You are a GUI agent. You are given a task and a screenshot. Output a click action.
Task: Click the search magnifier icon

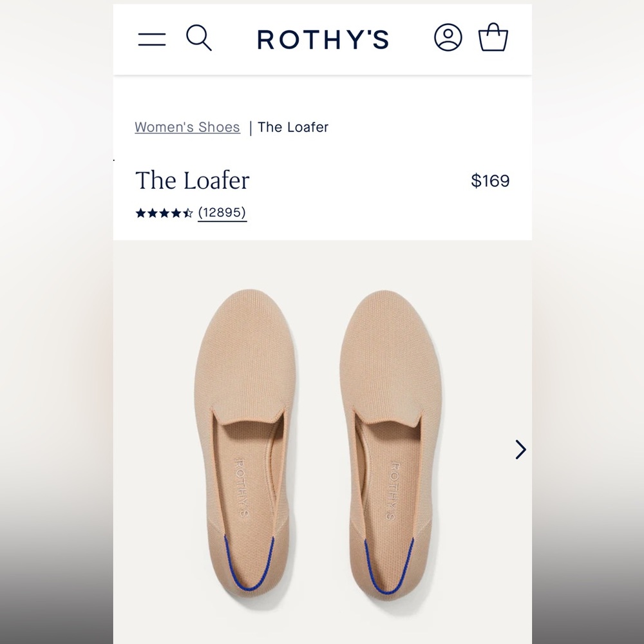pos(199,39)
